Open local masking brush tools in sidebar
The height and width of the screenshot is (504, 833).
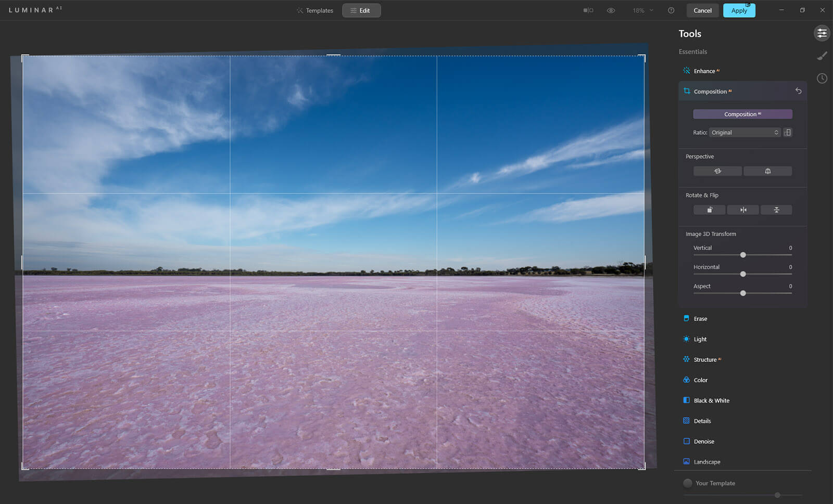(822, 56)
